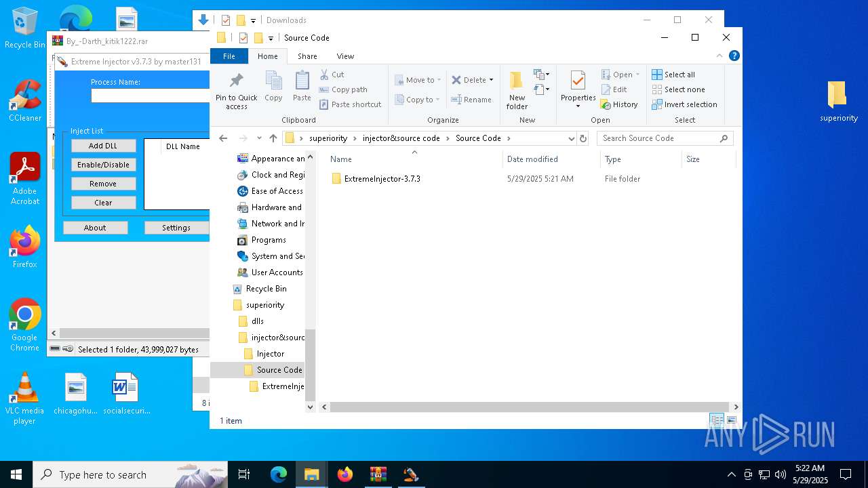Open the Copy to dropdown
This screenshot has width=868, height=488.
click(x=418, y=100)
